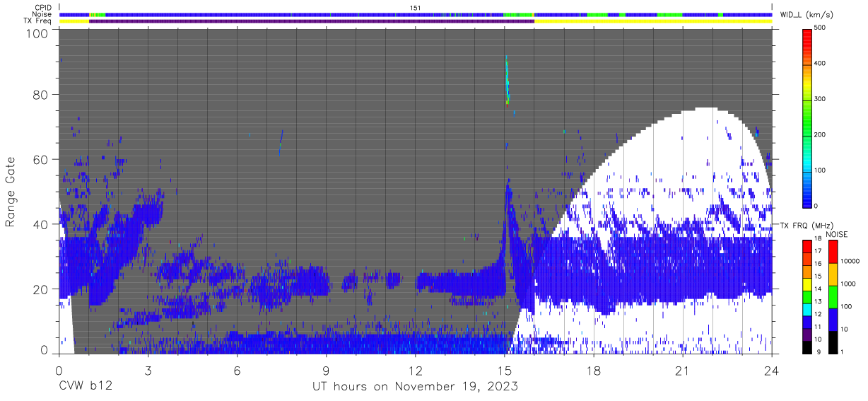Click the 9 hour tick on the time axis

pyautogui.click(x=327, y=370)
